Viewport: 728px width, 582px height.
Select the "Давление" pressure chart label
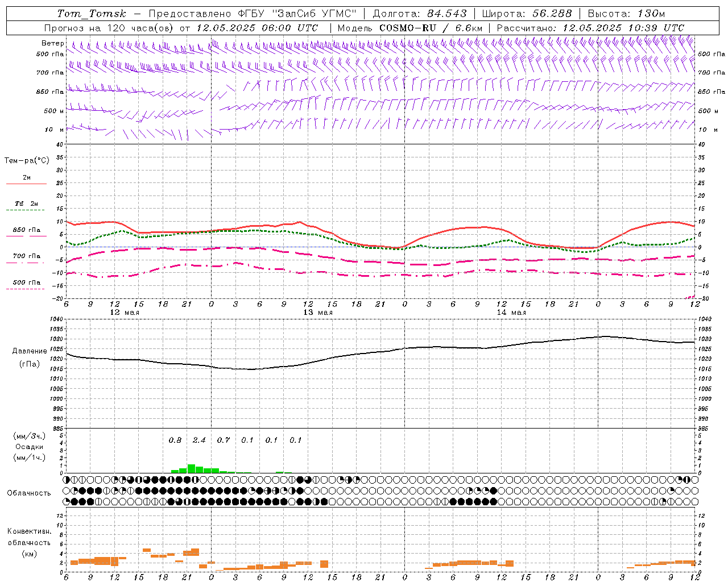[x=30, y=351]
